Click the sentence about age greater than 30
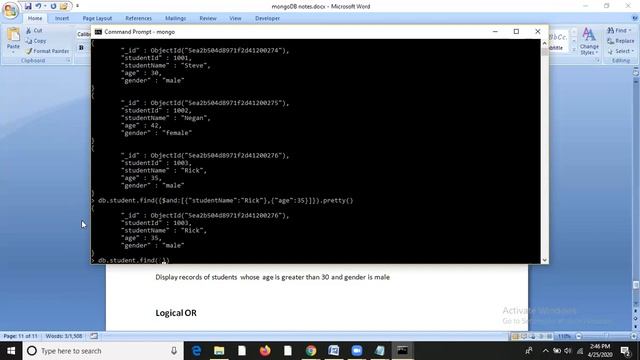Screen dimensions: 640x360 coord(272,277)
